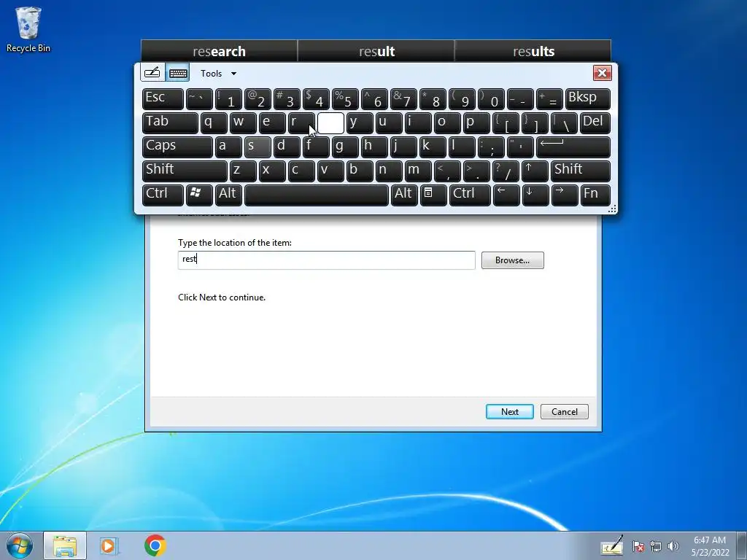The image size is (747, 560).
Task: Choose the 'research' text suggestion
Action: coord(219,51)
